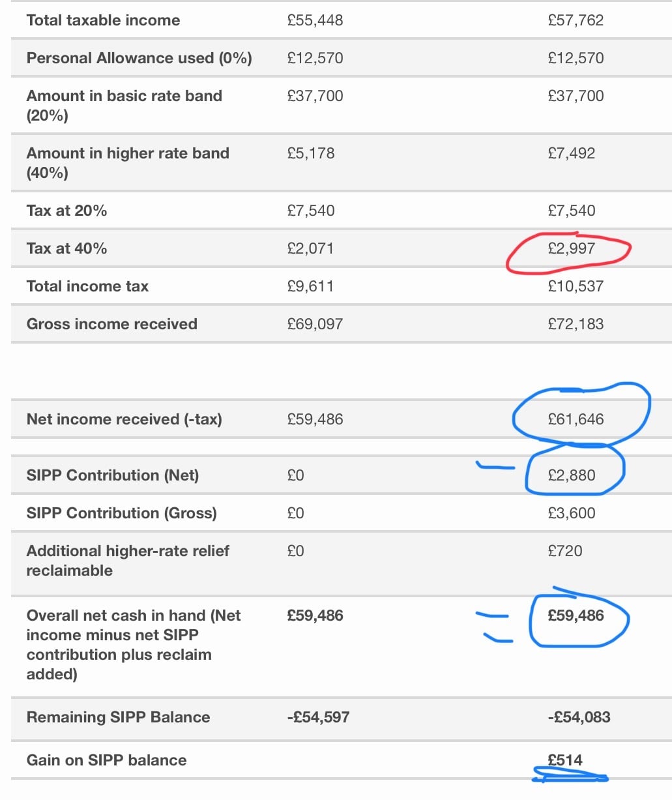Select the underlined £514 SIPP gain
Image resolution: width=672 pixels, height=800 pixels.
click(564, 760)
